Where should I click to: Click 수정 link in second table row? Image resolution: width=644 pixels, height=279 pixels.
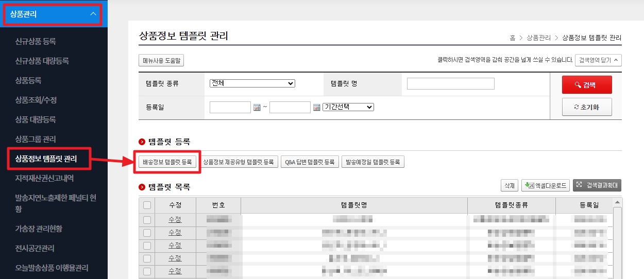175,233
